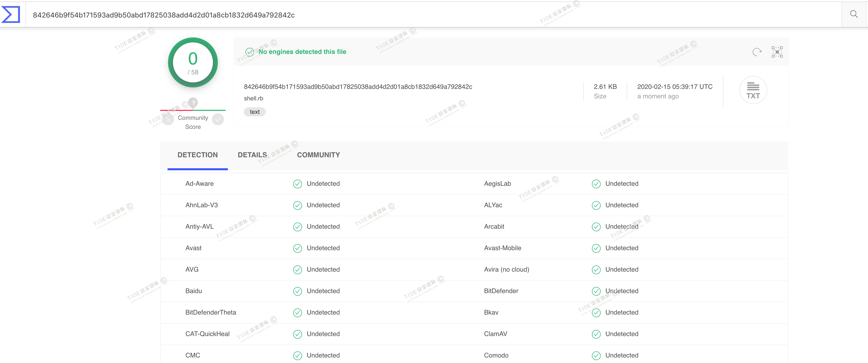This screenshot has width=868, height=363.
Task: Click the VirusTotal sigma logo
Action: coord(11,14)
